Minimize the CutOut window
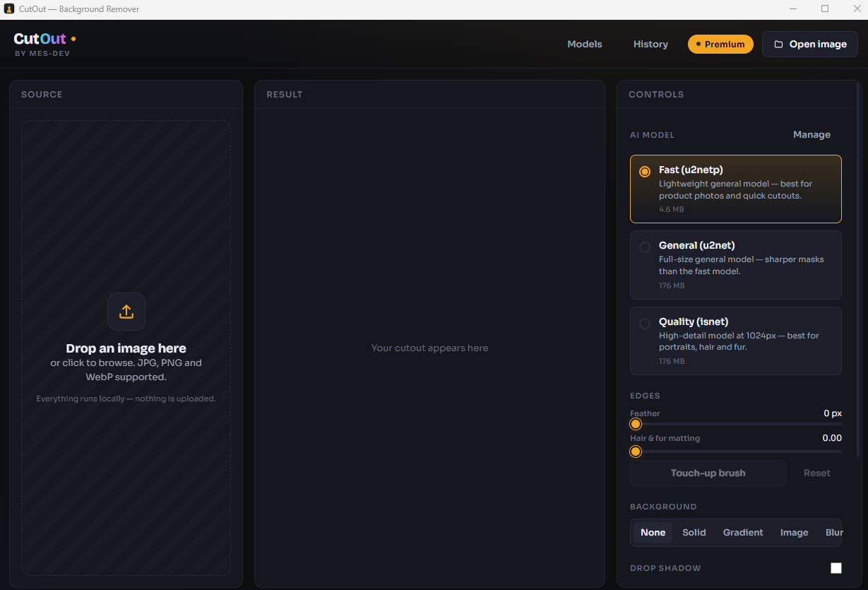The image size is (868, 590). click(x=792, y=9)
